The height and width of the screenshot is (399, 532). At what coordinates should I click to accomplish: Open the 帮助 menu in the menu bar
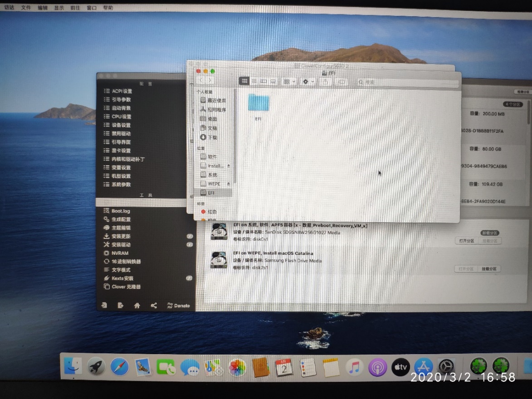click(x=108, y=7)
